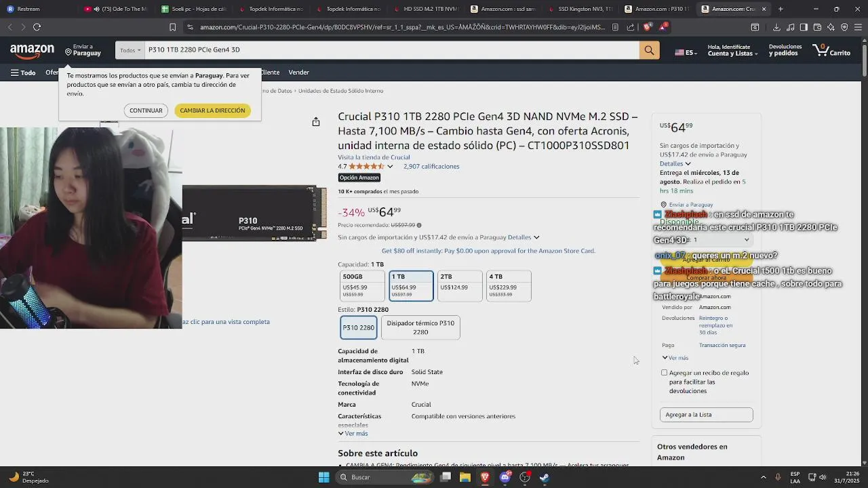868x488 pixels.
Task: Check the gift receipt checkbox
Action: tap(665, 373)
